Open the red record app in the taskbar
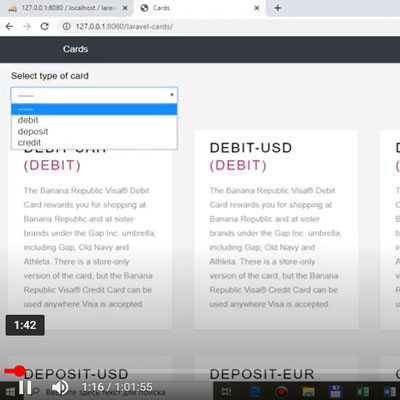400x400 pixels. pyautogui.click(x=282, y=391)
